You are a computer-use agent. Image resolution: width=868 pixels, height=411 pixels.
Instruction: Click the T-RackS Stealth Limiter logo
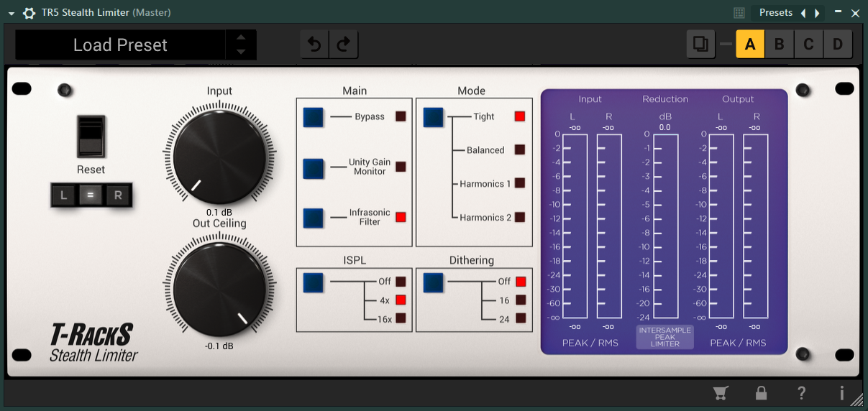coord(93,343)
